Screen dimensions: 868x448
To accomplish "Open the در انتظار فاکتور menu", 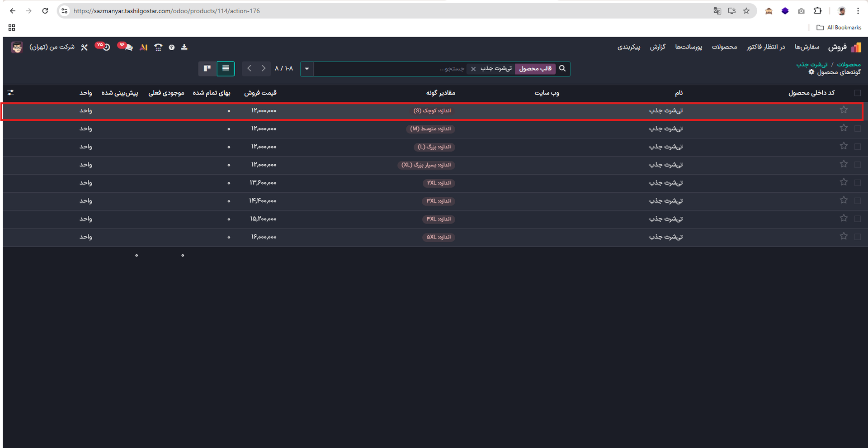I will 766,47.
